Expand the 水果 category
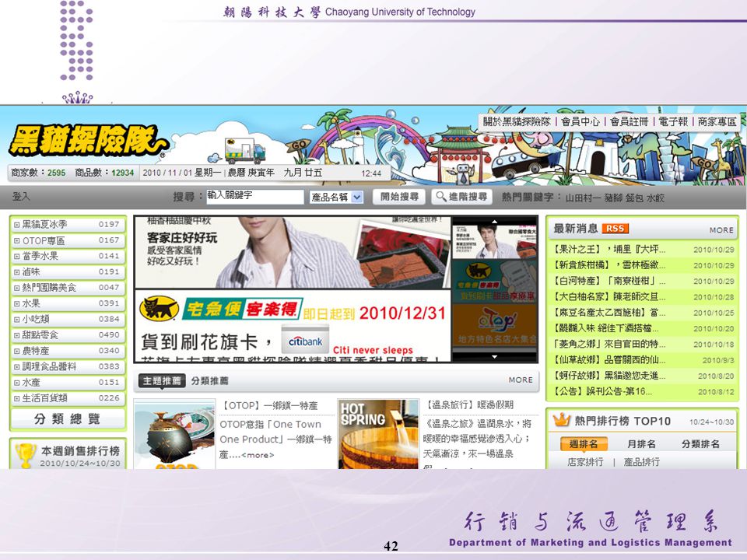This screenshot has height=560, width=747. tap(16, 303)
